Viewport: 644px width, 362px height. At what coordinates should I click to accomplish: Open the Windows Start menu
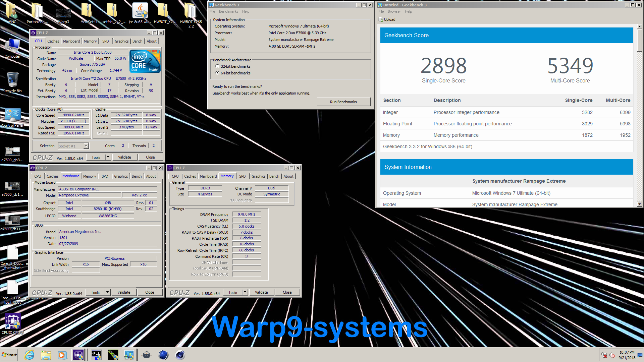pos(9,355)
